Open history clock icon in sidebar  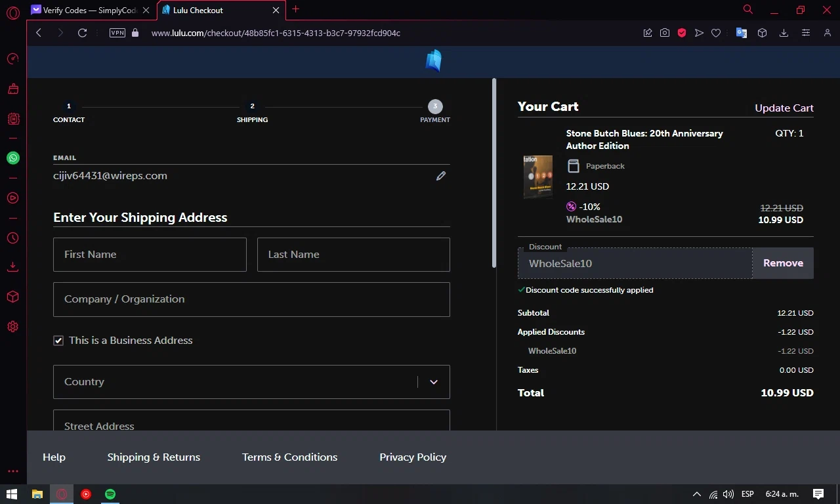[x=13, y=238]
